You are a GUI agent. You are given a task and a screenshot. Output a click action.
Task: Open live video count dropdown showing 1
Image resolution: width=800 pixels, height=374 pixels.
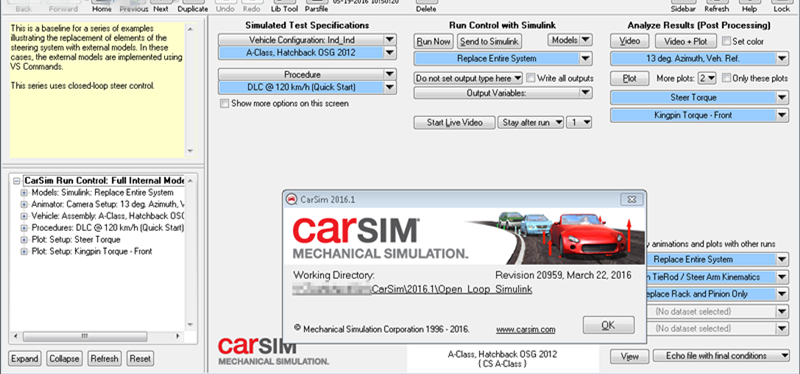[579, 122]
